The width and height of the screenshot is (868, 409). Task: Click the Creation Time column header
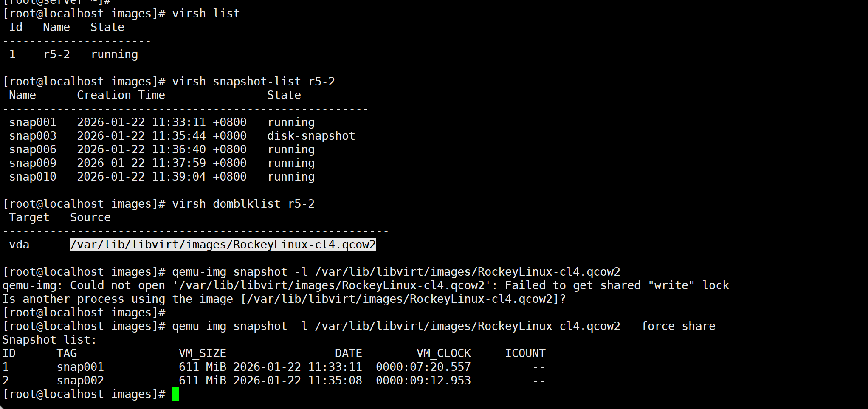tap(121, 95)
